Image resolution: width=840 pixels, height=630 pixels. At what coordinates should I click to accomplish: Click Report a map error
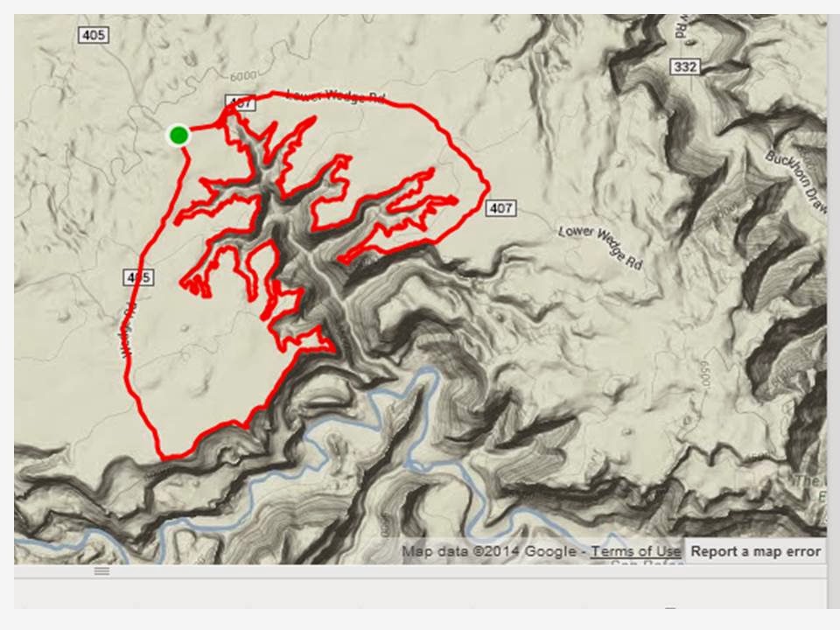tap(755, 551)
